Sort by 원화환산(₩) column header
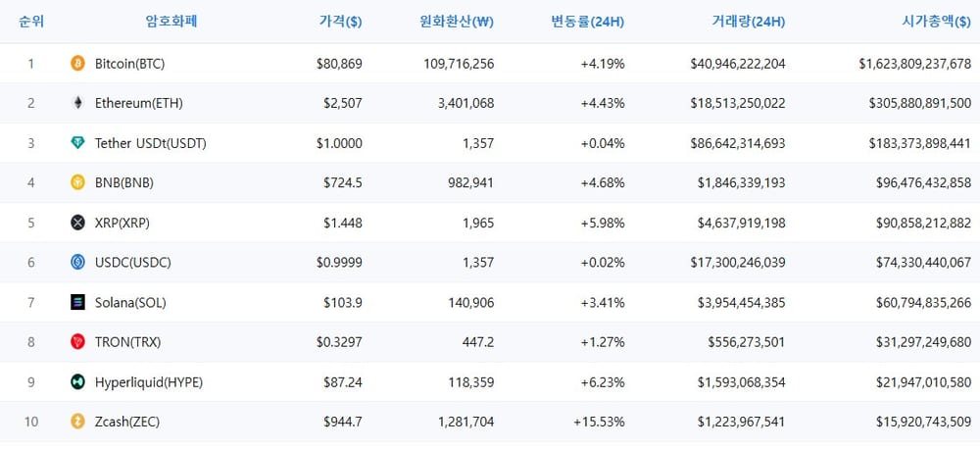The height and width of the screenshot is (450, 980). click(457, 22)
